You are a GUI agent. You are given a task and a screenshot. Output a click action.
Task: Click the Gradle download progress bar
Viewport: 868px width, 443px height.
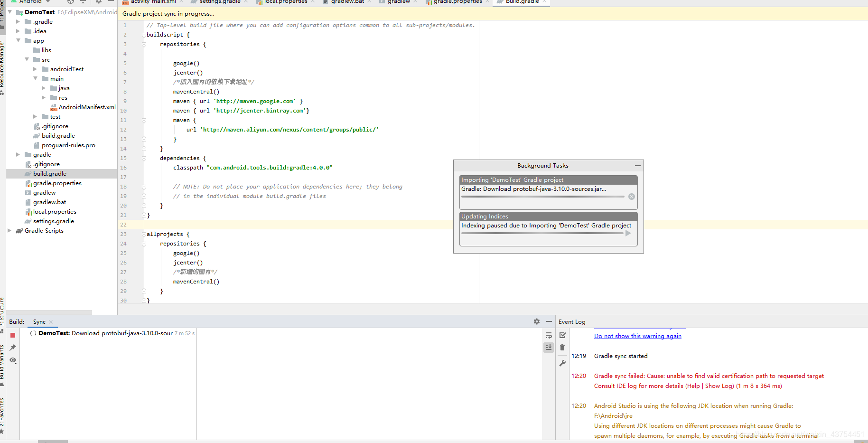(542, 197)
